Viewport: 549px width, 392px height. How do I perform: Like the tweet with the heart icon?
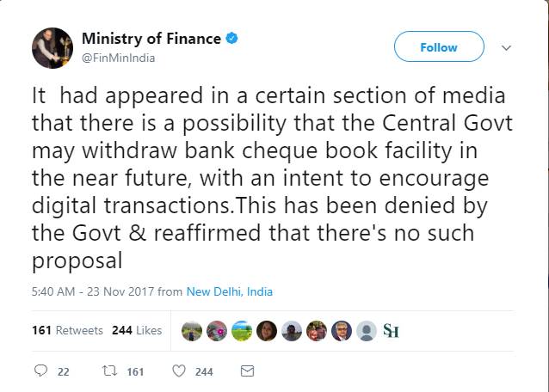[179, 371]
